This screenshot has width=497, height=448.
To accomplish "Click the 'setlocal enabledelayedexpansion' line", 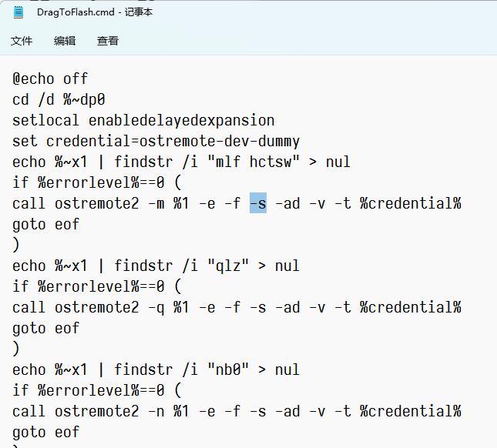I will [143, 121].
